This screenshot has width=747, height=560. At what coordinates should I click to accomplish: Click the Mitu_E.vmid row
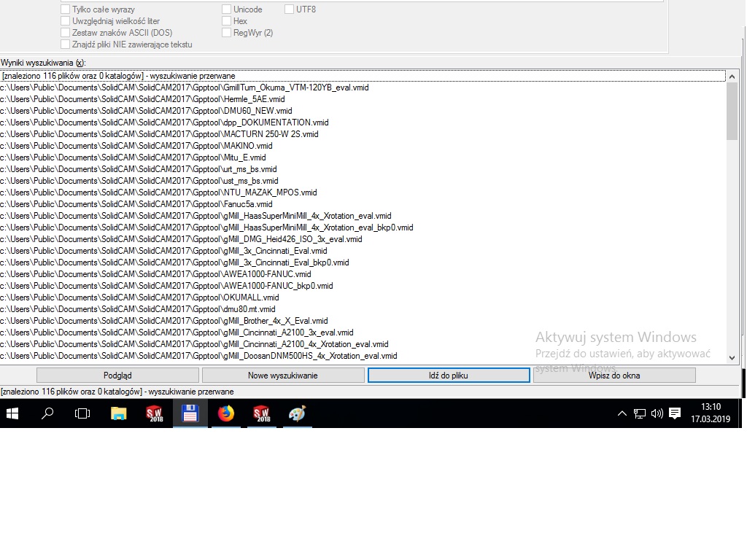click(363, 157)
